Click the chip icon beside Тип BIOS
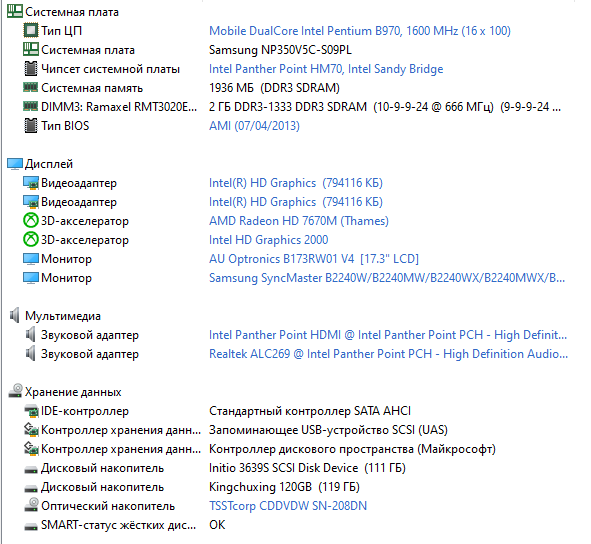The height and width of the screenshot is (544, 591). point(31,126)
